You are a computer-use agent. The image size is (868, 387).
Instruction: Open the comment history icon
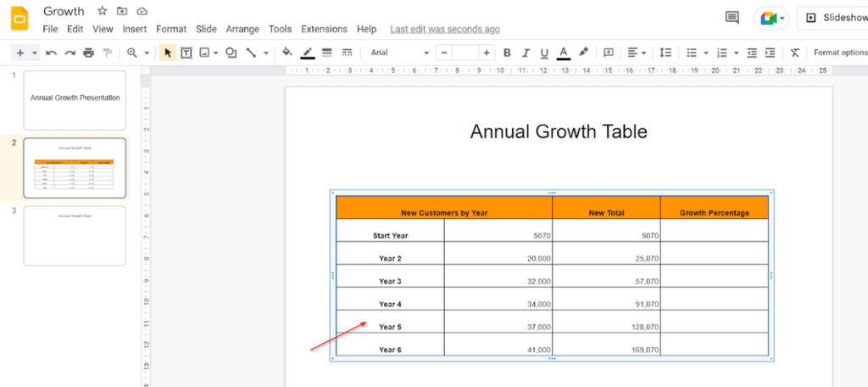pyautogui.click(x=732, y=18)
